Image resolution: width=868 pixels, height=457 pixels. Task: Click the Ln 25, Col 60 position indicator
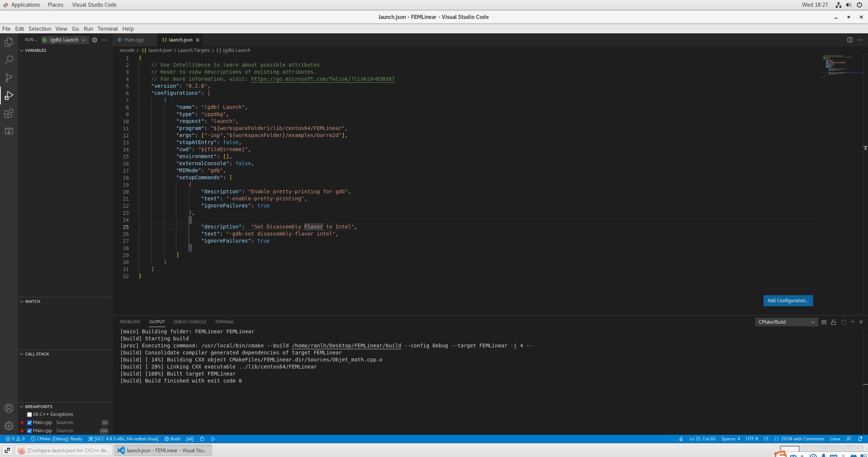click(702, 439)
